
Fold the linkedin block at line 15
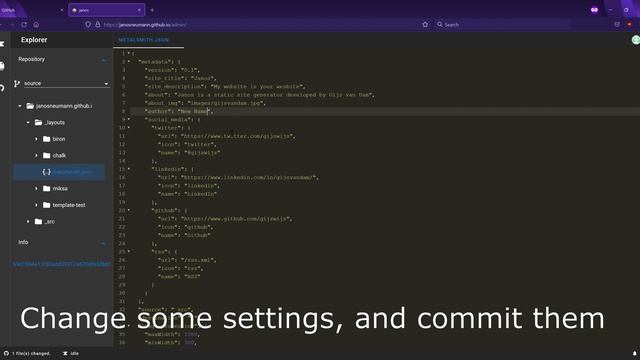click(129, 169)
